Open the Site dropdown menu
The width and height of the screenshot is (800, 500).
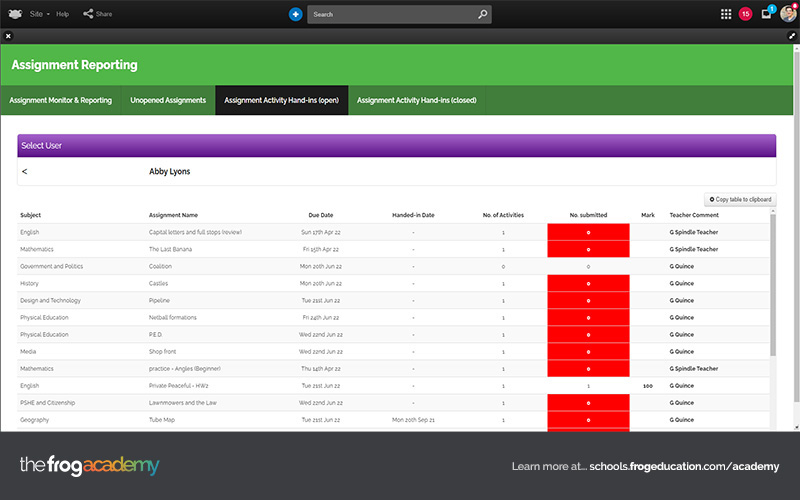[x=39, y=14]
